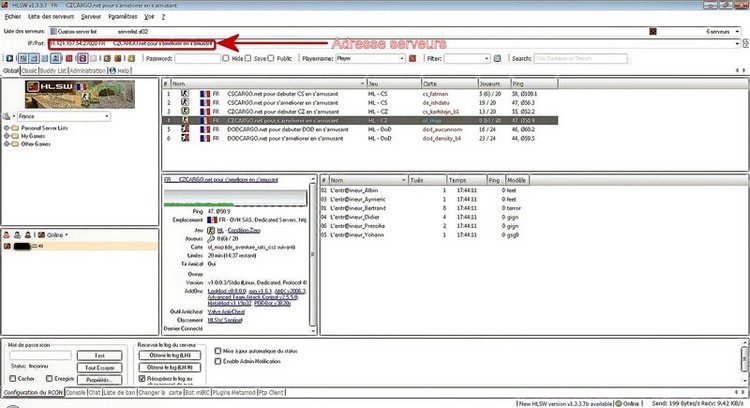Open the Paramètres menu
This screenshot has width=750, height=408.
[122, 16]
